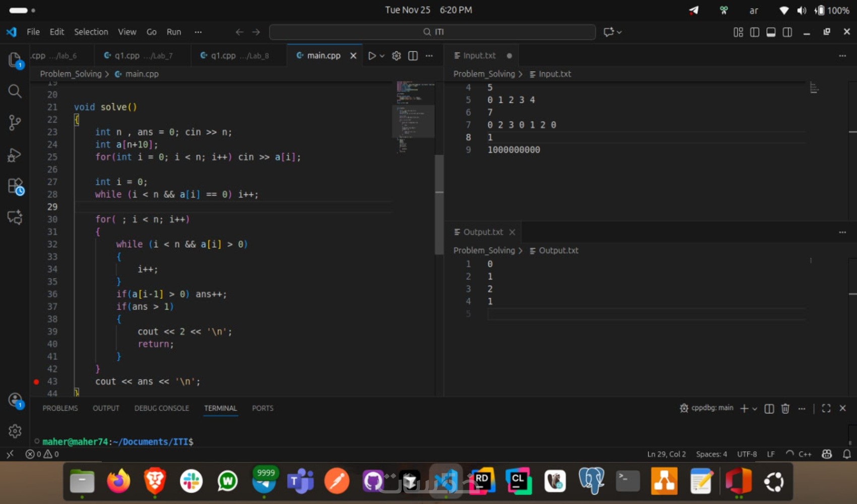
Task: Kill terminal with the trash icon
Action: pos(785,408)
